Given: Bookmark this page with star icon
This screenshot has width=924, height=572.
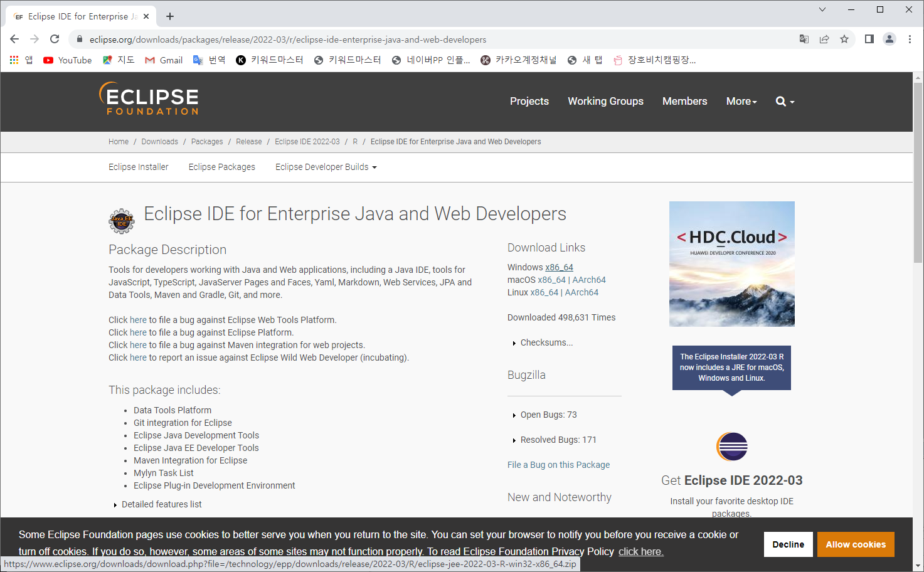Looking at the screenshot, I should 844,39.
